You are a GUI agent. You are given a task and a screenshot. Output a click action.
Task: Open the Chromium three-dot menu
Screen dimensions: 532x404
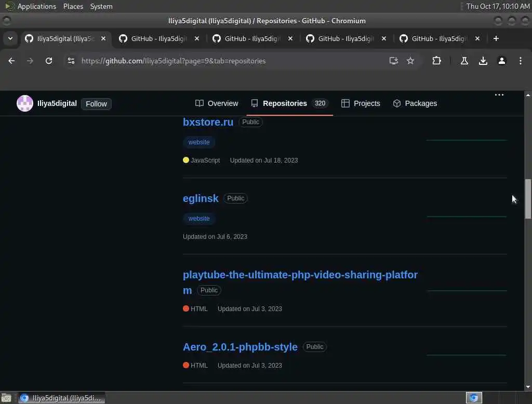[521, 61]
